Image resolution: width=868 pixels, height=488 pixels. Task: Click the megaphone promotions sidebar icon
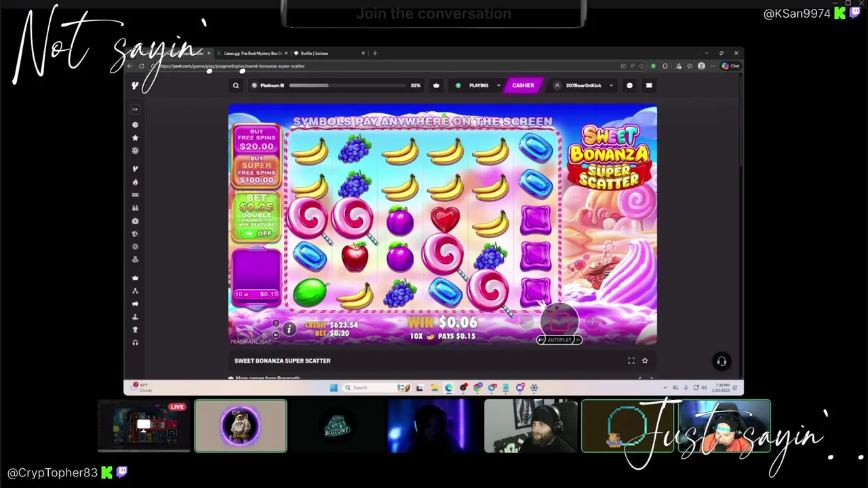point(135,304)
